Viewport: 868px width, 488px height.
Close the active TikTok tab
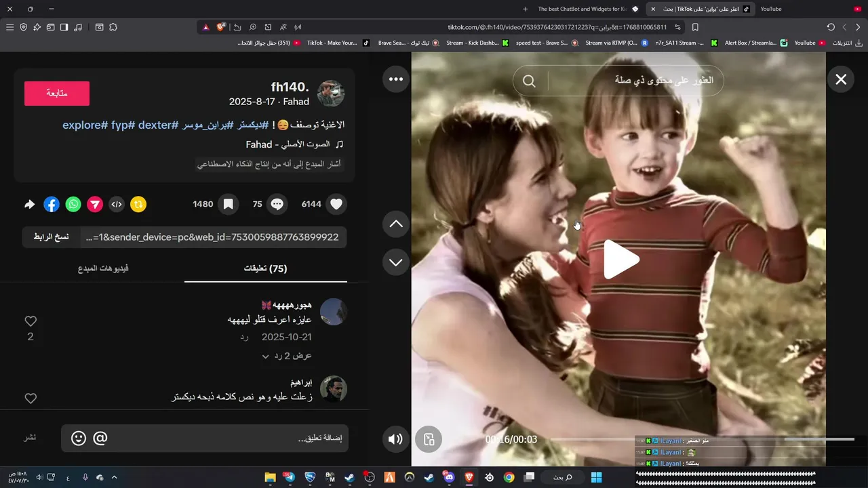point(653,9)
